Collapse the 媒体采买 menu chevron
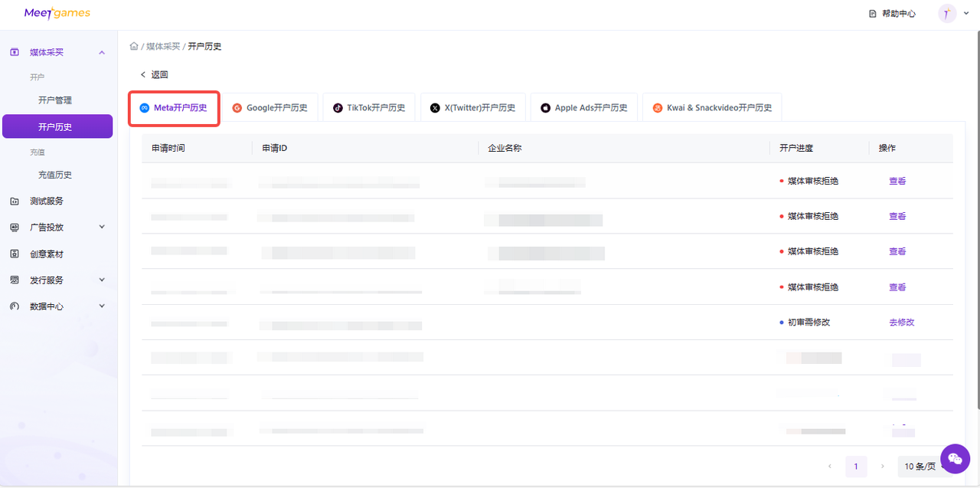Image resolution: width=980 pixels, height=488 pixels. pyautogui.click(x=102, y=52)
